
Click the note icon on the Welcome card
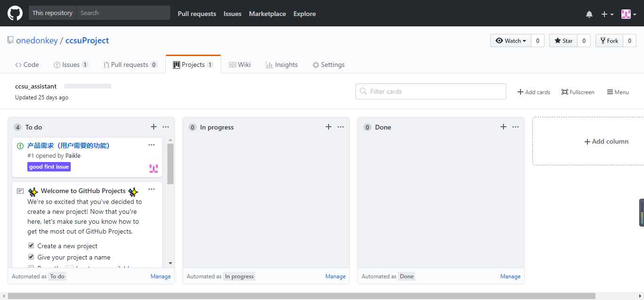[20, 191]
